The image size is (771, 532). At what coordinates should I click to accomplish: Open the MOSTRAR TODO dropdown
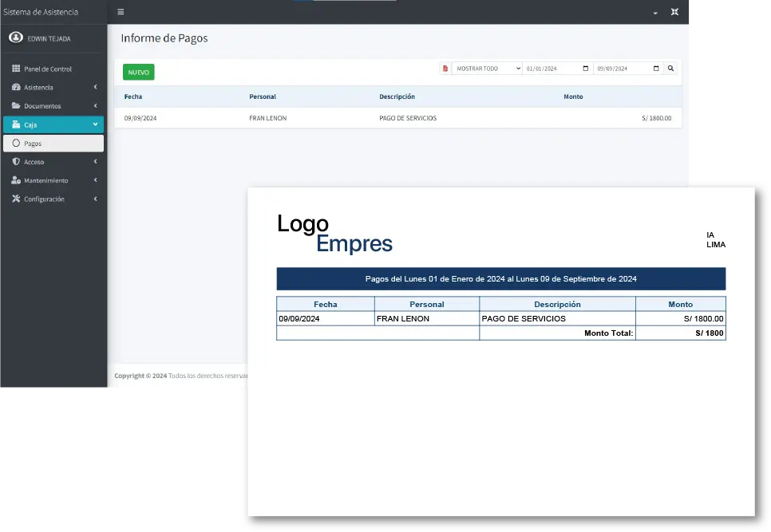click(x=487, y=69)
